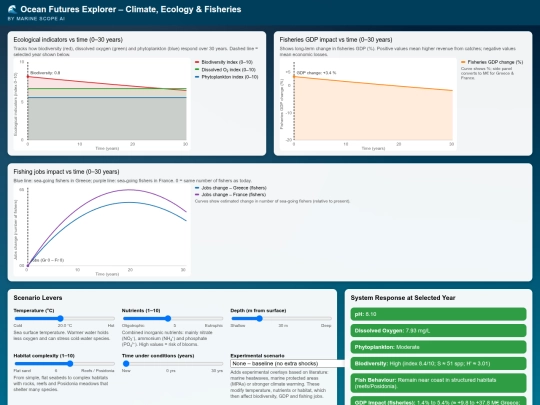Viewport: 540px width, 405px height.
Task: Click the Fishing jobs impact chart title
Action: [x=66, y=172]
